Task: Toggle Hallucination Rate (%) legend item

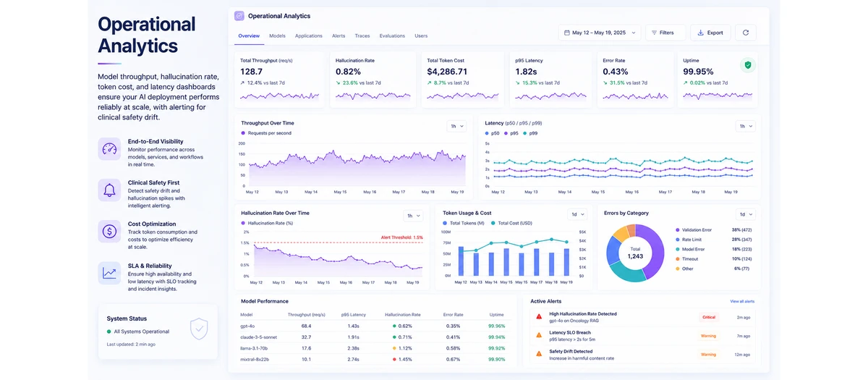Action: [x=267, y=224]
